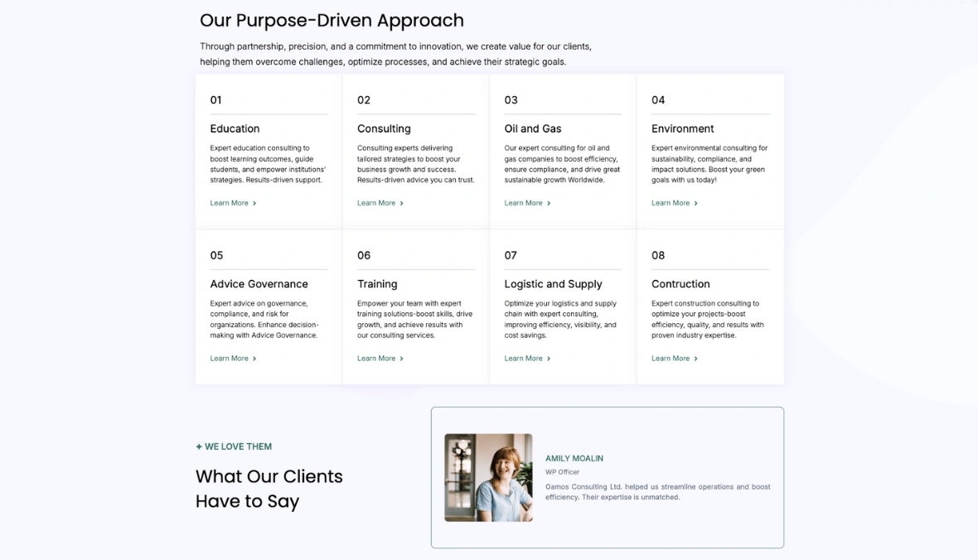Click the chevron in the Advice Governance card
Screen dimensions: 978x560
[254, 359]
